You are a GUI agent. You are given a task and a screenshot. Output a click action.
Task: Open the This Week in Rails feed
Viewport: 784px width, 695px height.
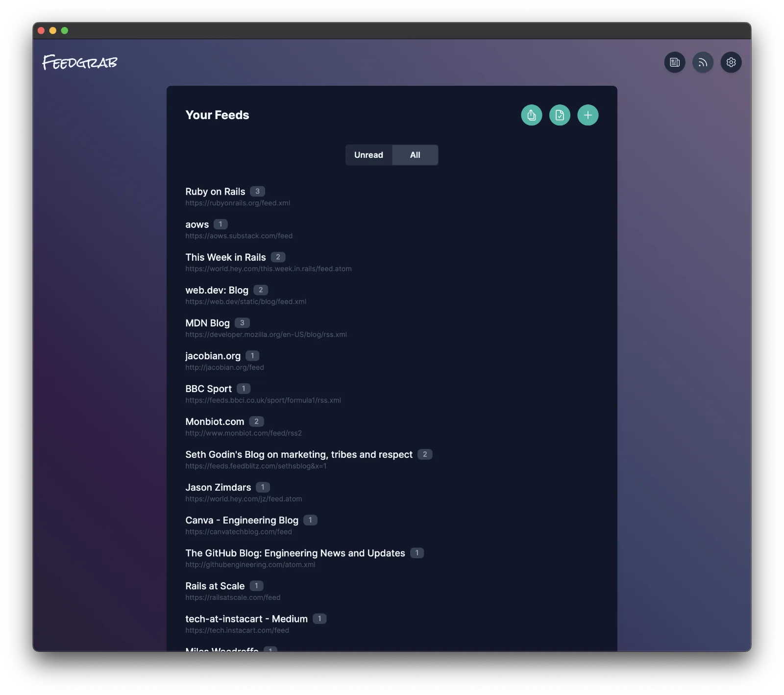tap(225, 257)
